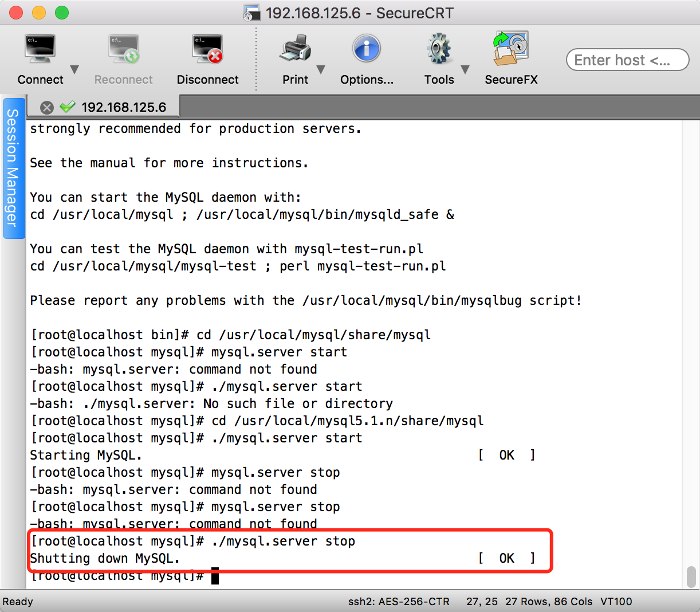Click the 'cd /usr/local/mysql5.1.n/share/mysql' command line
Image resolution: width=700 pixels, height=612 pixels.
coord(257,421)
